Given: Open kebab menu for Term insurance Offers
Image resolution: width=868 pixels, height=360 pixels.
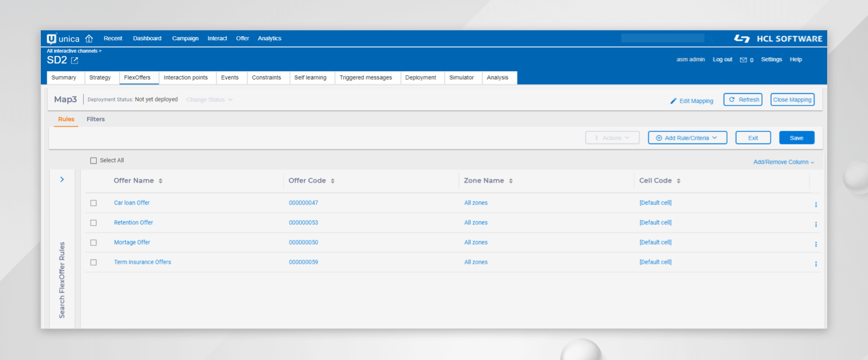Looking at the screenshot, I should pos(815,264).
